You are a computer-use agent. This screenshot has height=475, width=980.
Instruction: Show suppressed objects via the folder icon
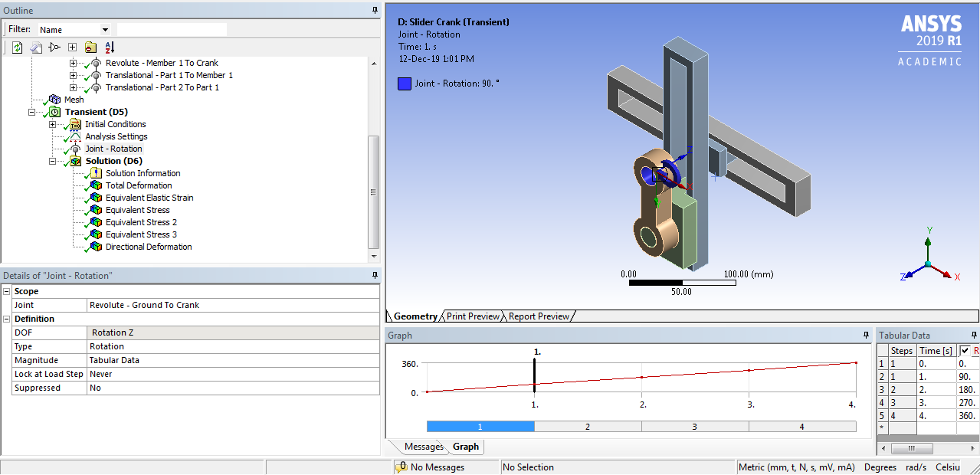click(x=91, y=47)
